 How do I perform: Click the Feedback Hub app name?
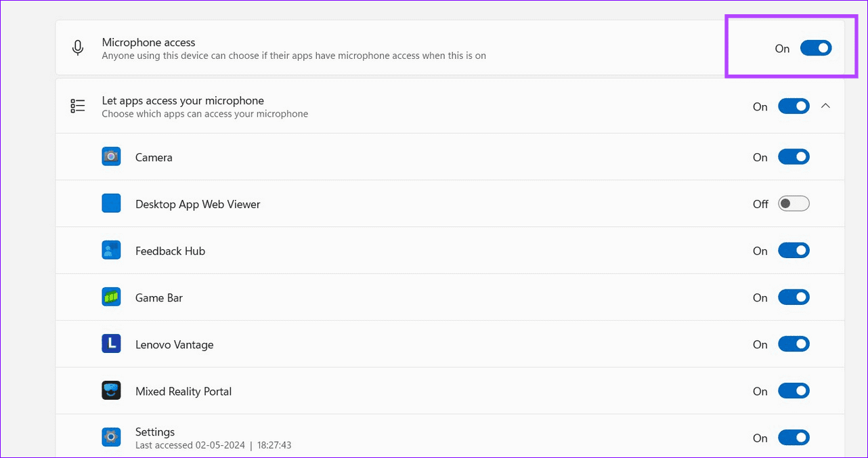[170, 250]
